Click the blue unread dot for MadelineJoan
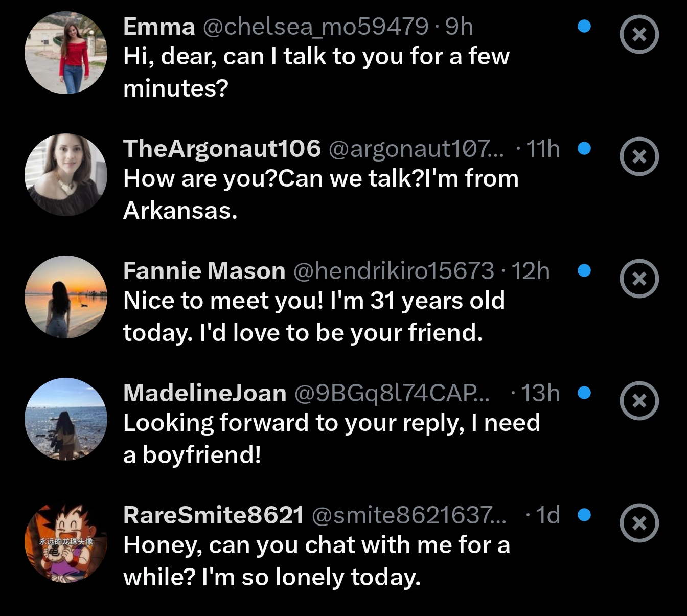The height and width of the screenshot is (616, 687). pyautogui.click(x=584, y=393)
